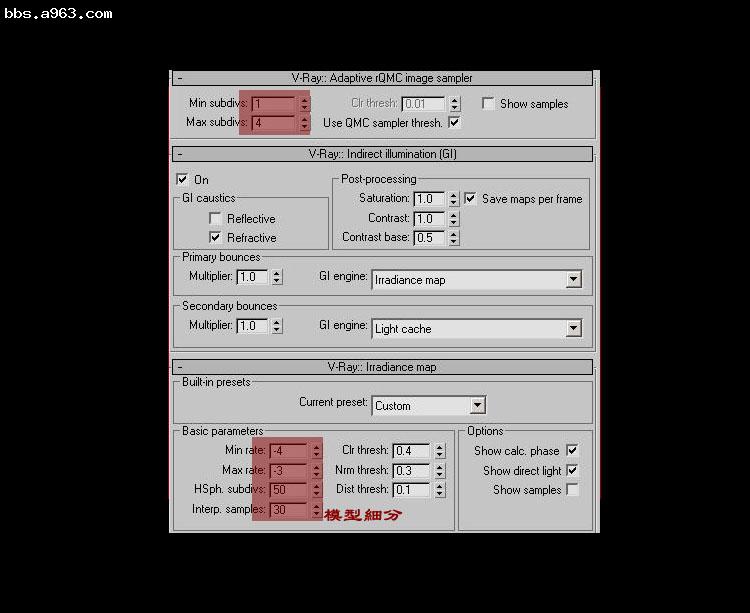Click the Max subdivs value field
Image resolution: width=750 pixels, height=613 pixels.
click(274, 122)
